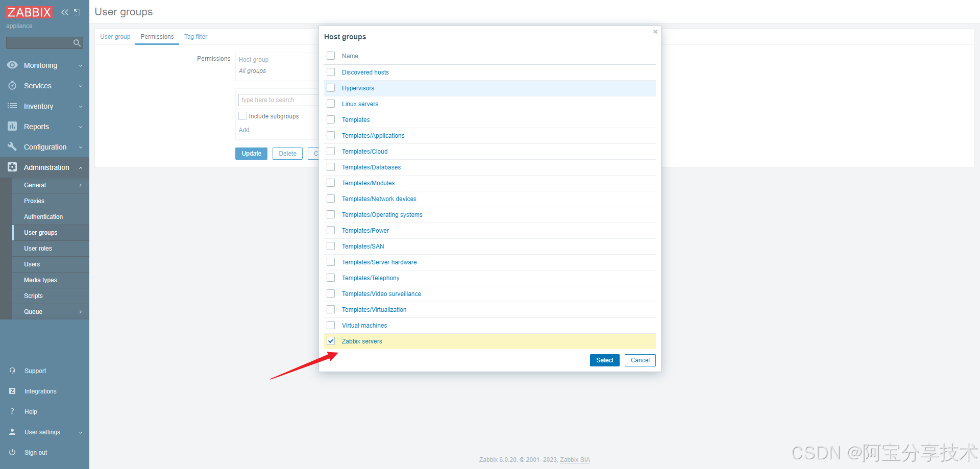Click the Reports chart icon
The width and height of the screenshot is (980, 469).
click(12, 126)
